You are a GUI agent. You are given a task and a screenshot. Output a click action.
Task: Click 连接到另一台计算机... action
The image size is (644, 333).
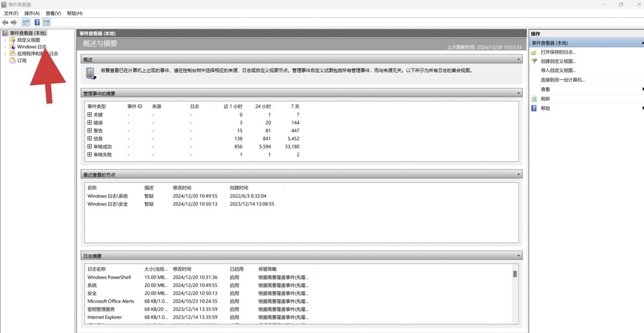click(x=562, y=80)
